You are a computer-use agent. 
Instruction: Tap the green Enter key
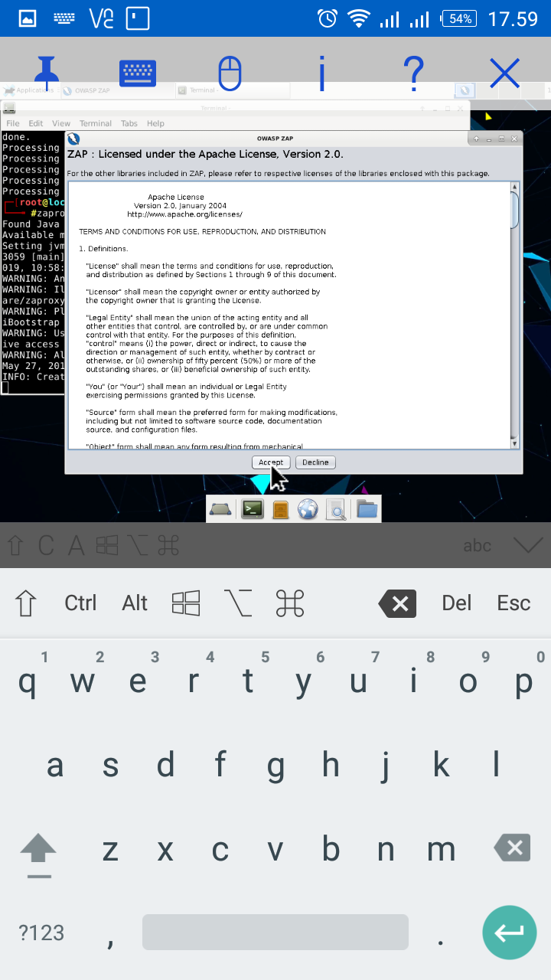coord(509,933)
